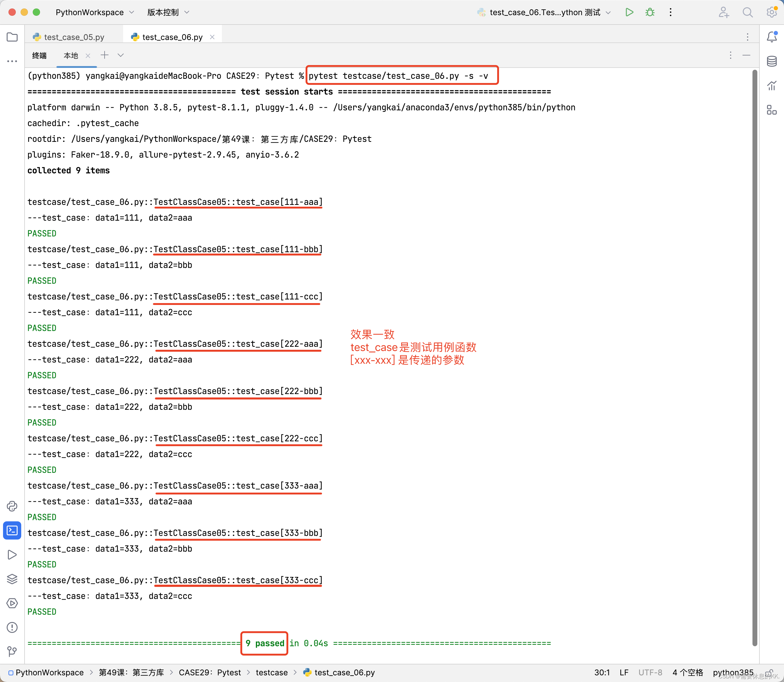784x682 pixels.
Task: Select the Terminal tool window icon
Action: point(12,530)
